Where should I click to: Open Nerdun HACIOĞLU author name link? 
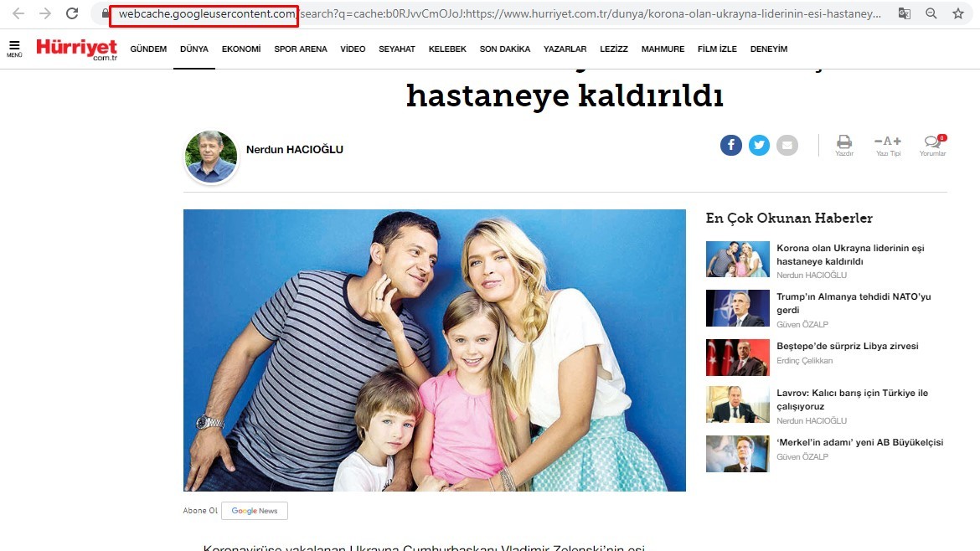pos(295,150)
